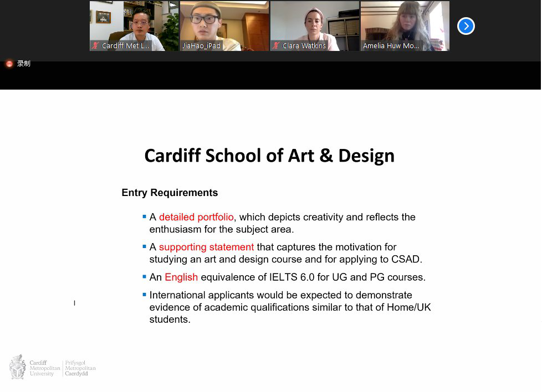
Task: Select the Amelia Huw Mo... participant video
Action: pyautogui.click(x=405, y=26)
